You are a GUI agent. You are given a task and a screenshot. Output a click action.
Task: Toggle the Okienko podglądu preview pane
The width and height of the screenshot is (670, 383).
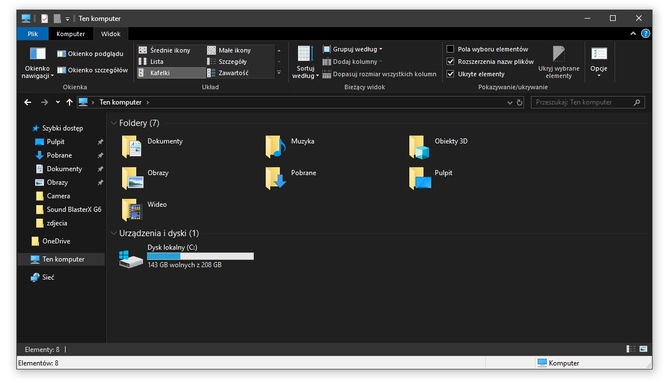point(90,54)
